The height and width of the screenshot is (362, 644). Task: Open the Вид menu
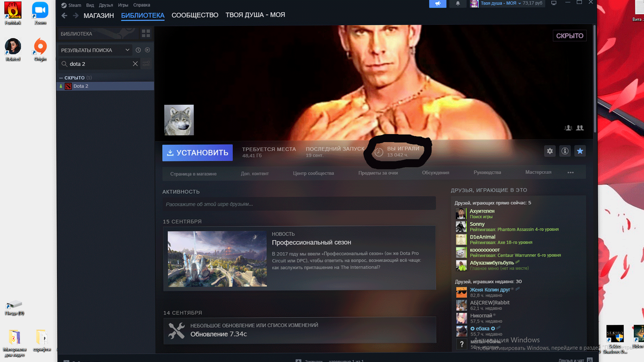pyautogui.click(x=90, y=5)
